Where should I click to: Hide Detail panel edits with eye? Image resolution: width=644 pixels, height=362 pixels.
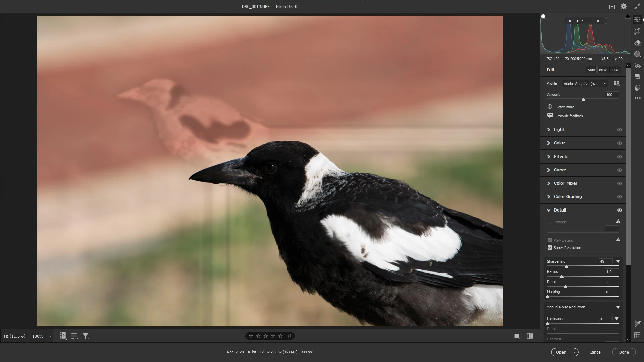click(x=619, y=210)
